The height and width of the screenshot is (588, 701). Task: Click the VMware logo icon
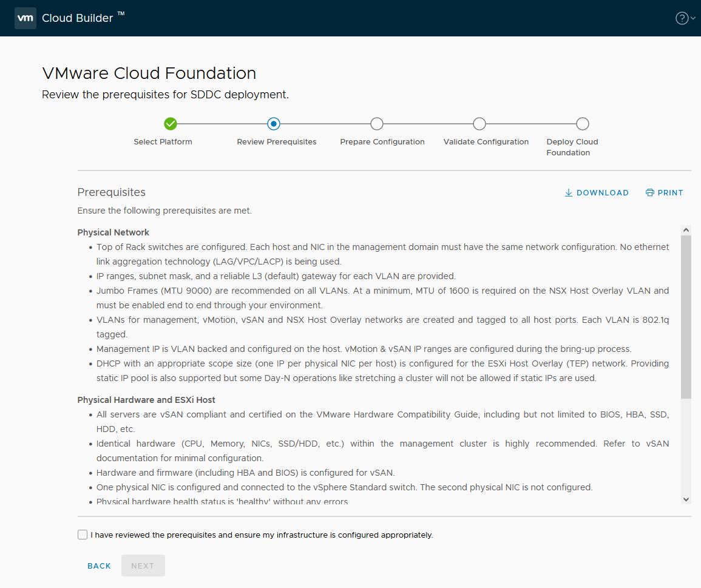click(x=25, y=18)
